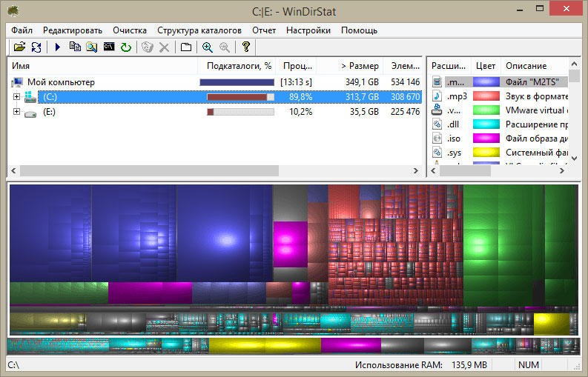The image size is (588, 377).
Task: Click the M2TS video file icon
Action: [437, 81]
